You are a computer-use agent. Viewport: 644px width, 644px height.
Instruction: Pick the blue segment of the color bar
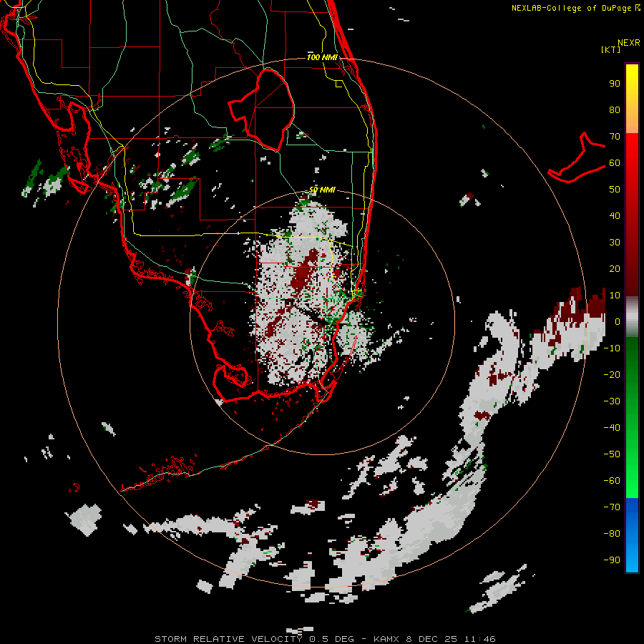(x=632, y=535)
